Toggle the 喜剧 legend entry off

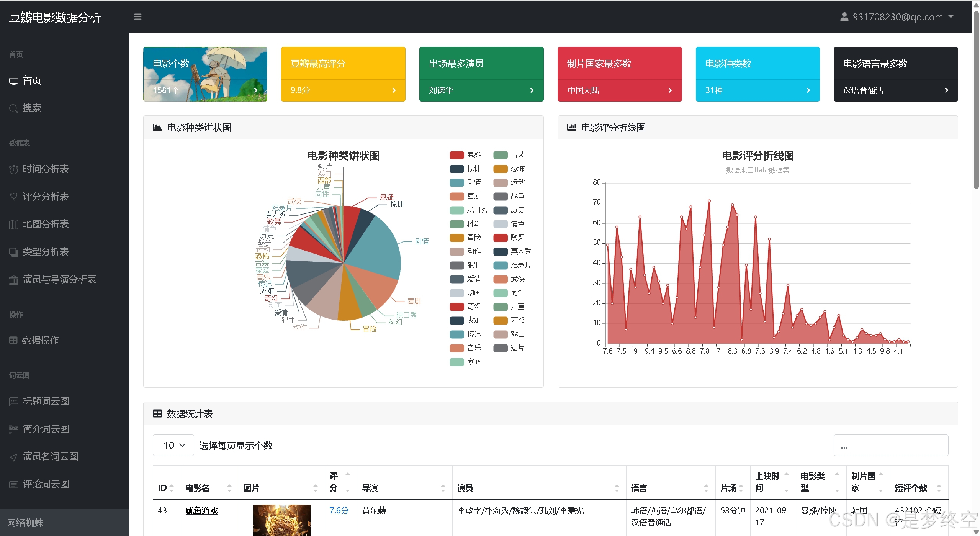(x=473, y=196)
